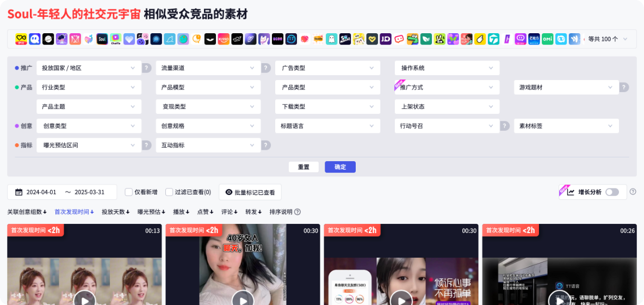Click help icon beside 行动号召
The image size is (644, 305).
(x=505, y=126)
